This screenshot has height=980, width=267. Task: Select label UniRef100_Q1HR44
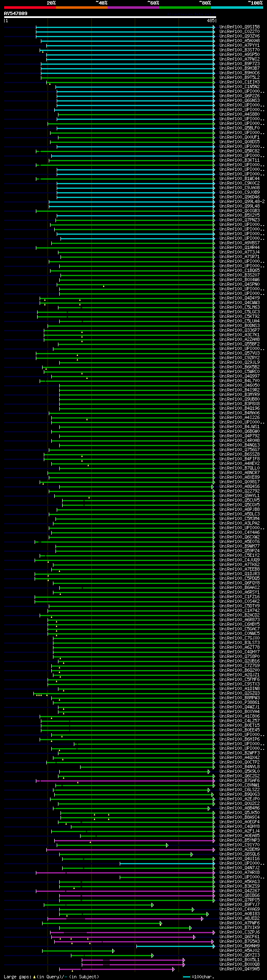(239, 247)
